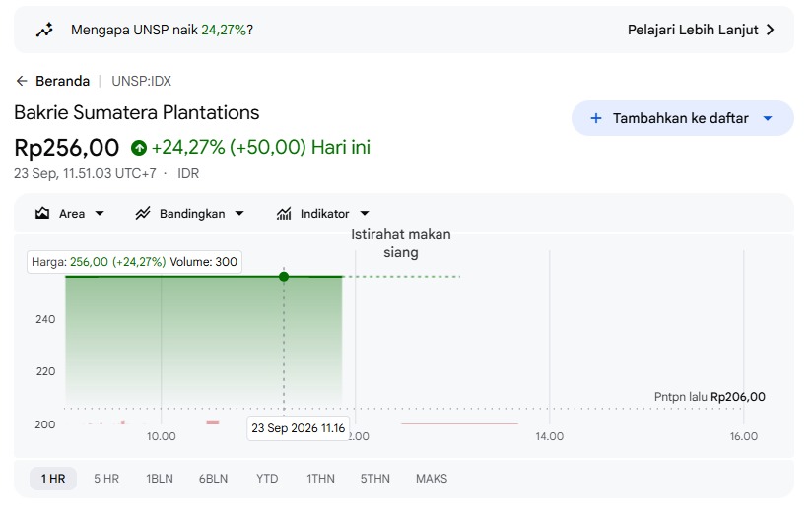
Task: Click the UNSP:IDX ticker breadcrumb
Action: [141, 81]
